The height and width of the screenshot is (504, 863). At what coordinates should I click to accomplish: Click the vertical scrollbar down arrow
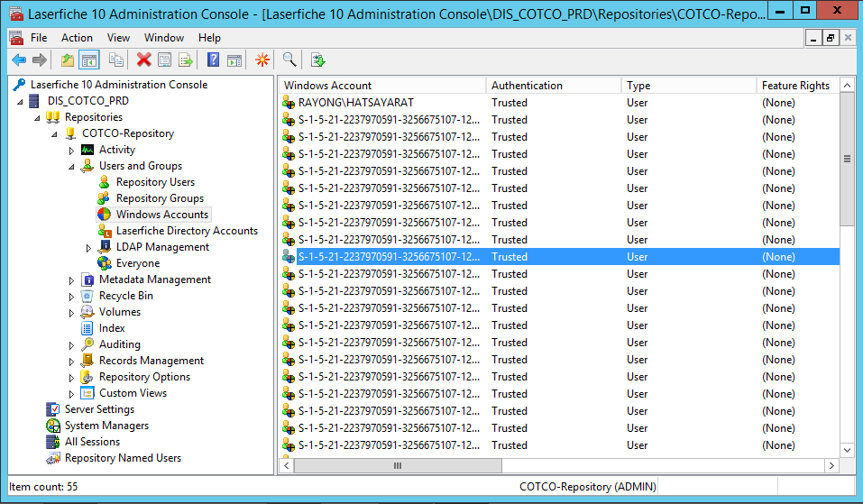pyautogui.click(x=847, y=450)
